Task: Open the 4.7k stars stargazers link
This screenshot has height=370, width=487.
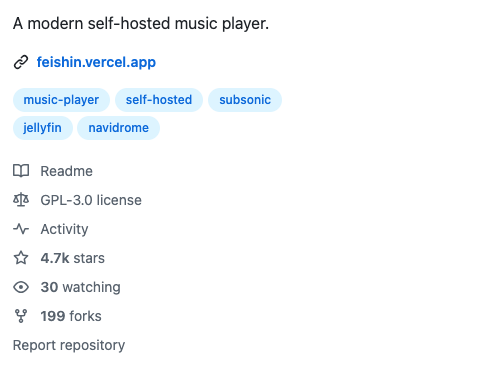Action: tap(73, 258)
